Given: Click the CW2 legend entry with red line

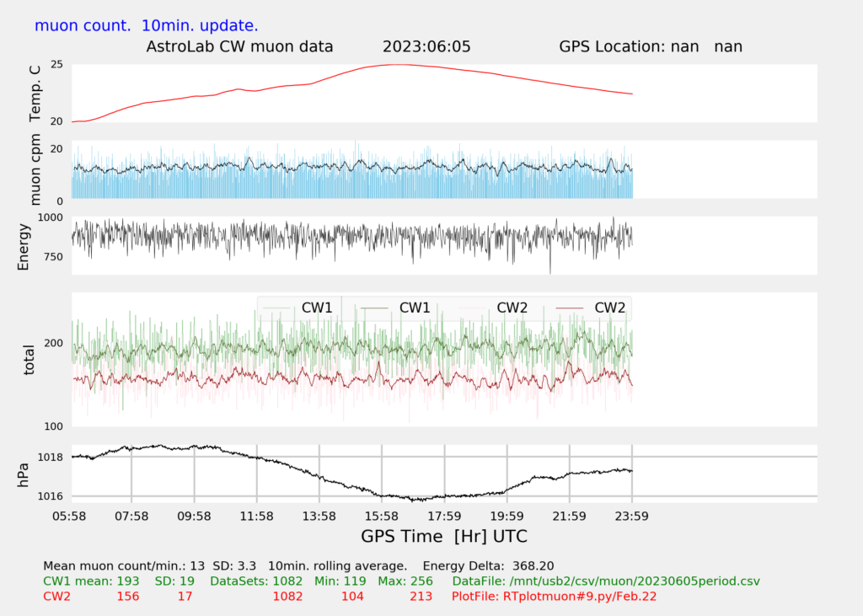Looking at the screenshot, I should coord(591,308).
